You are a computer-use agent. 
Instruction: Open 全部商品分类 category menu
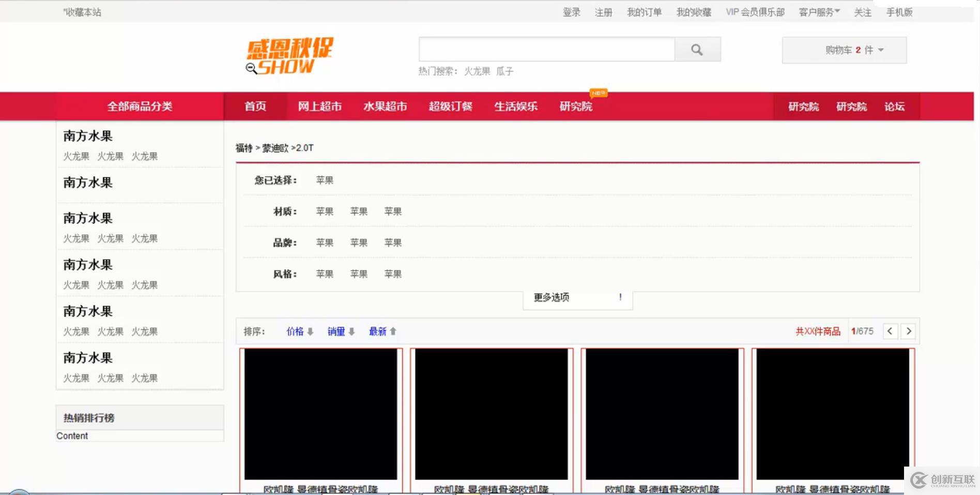tap(140, 107)
